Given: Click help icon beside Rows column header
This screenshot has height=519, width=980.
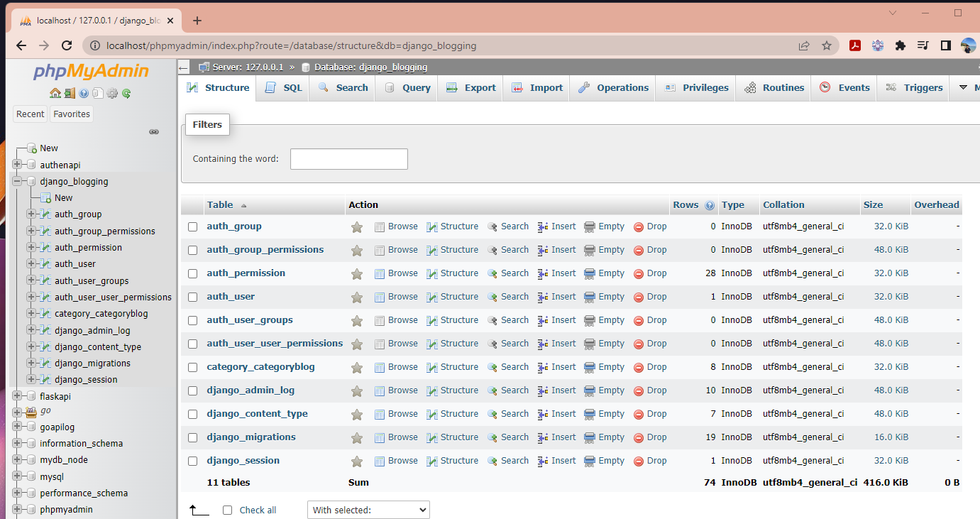Looking at the screenshot, I should (x=710, y=205).
